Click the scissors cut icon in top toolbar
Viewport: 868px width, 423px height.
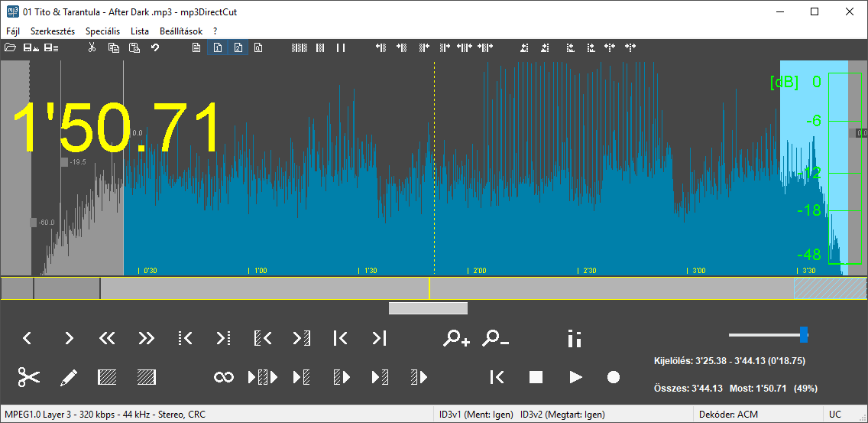[x=92, y=47]
